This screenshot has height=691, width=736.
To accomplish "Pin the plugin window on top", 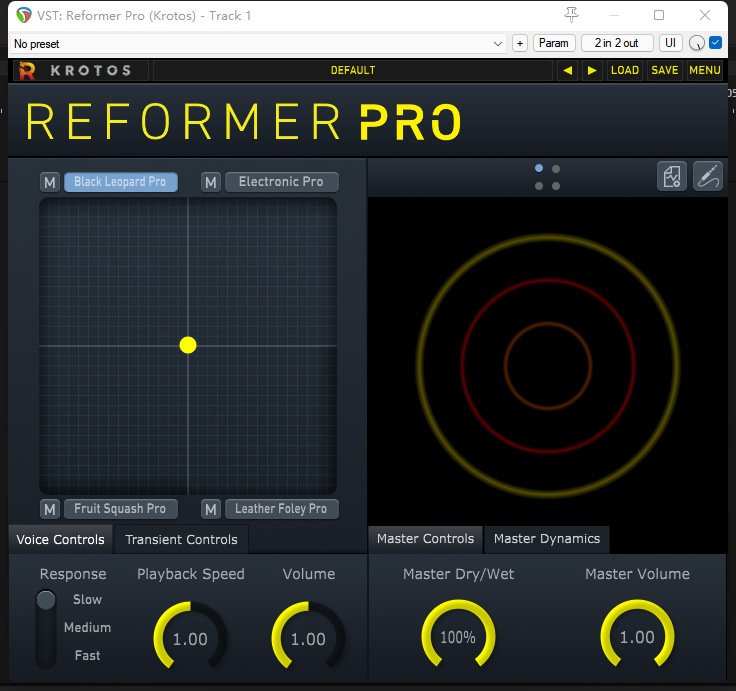I will pyautogui.click(x=571, y=15).
